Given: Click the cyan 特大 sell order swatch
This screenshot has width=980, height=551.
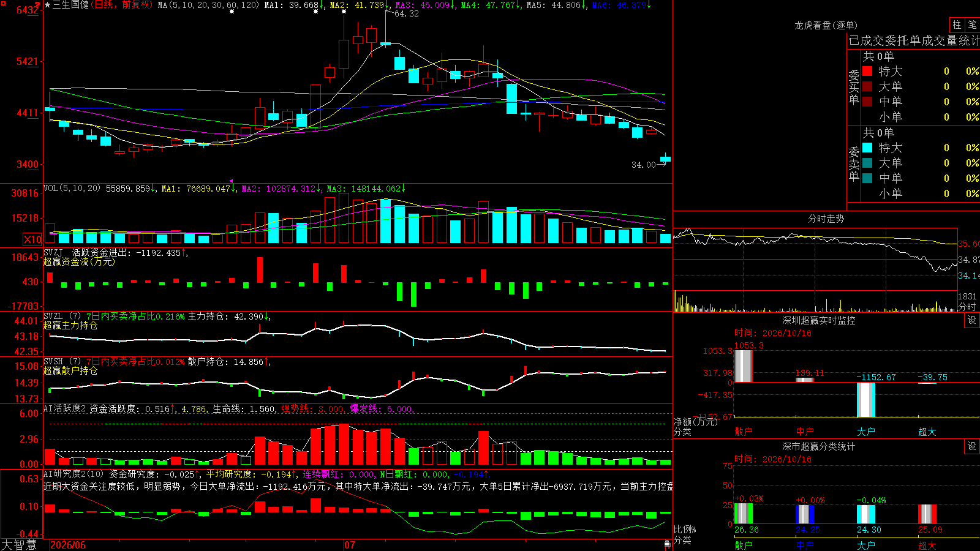Looking at the screenshot, I should pyautogui.click(x=867, y=148).
